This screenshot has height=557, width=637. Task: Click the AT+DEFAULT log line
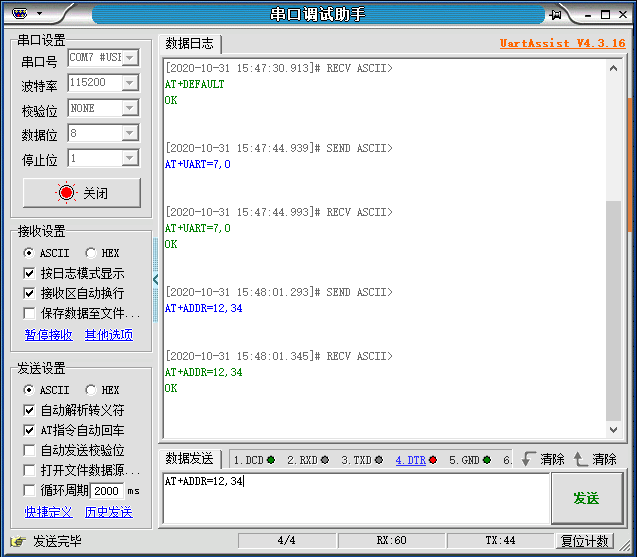[x=195, y=84]
